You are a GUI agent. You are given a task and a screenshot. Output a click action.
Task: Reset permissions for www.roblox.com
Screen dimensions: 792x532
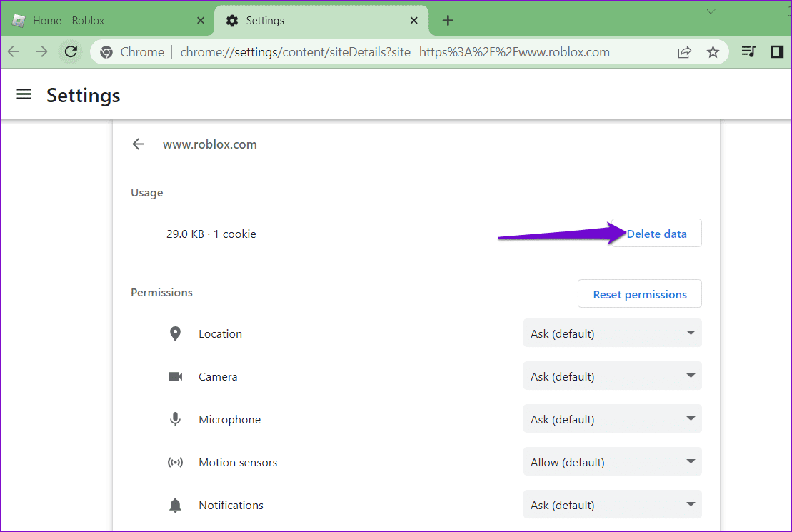coord(639,293)
